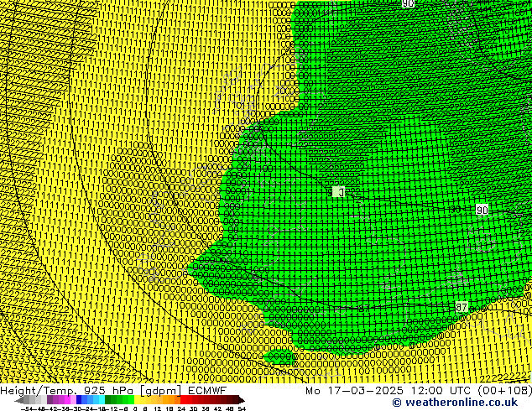Click the legend value 54
Screen dimensions: 532x411
tap(242, 408)
